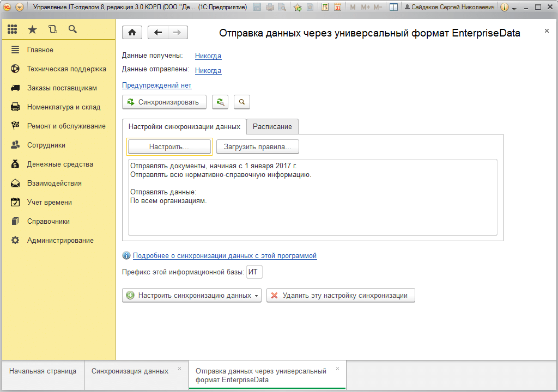This screenshot has height=392, width=558.
Task: Open the Никогда link for Данные получены
Action: coord(208,56)
